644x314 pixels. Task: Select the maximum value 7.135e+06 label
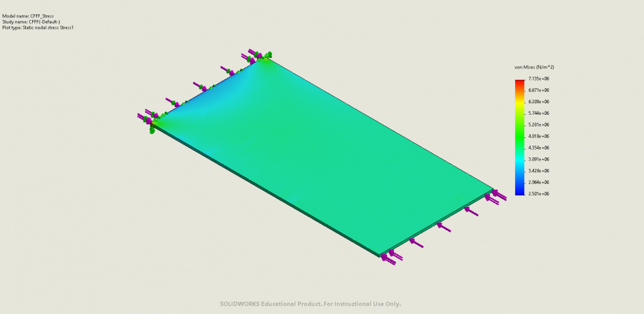538,79
